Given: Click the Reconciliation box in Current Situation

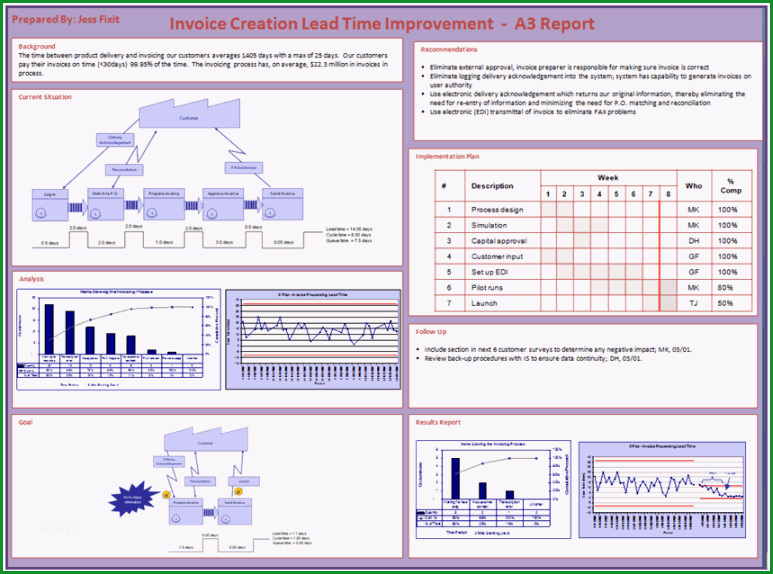Looking at the screenshot, I should click(124, 170).
